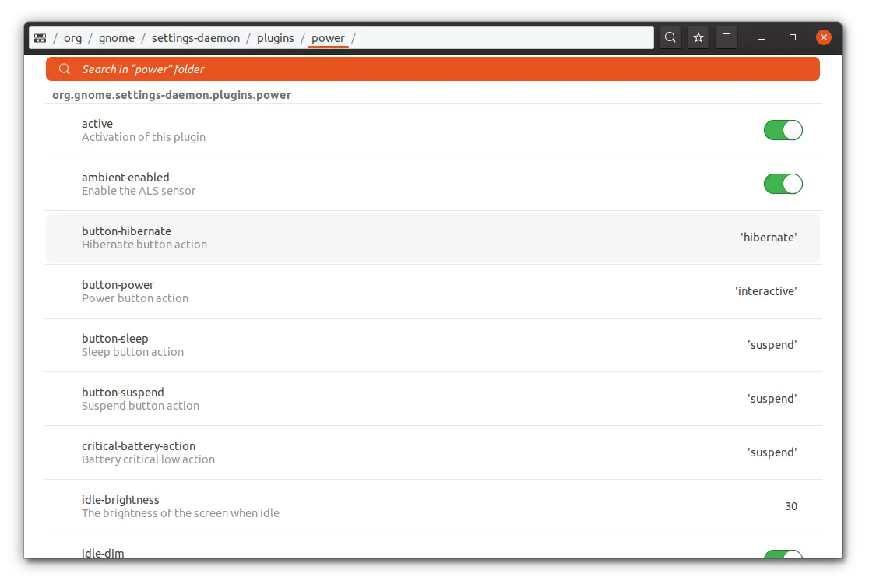Maximize the dconf Editor window

tap(793, 37)
